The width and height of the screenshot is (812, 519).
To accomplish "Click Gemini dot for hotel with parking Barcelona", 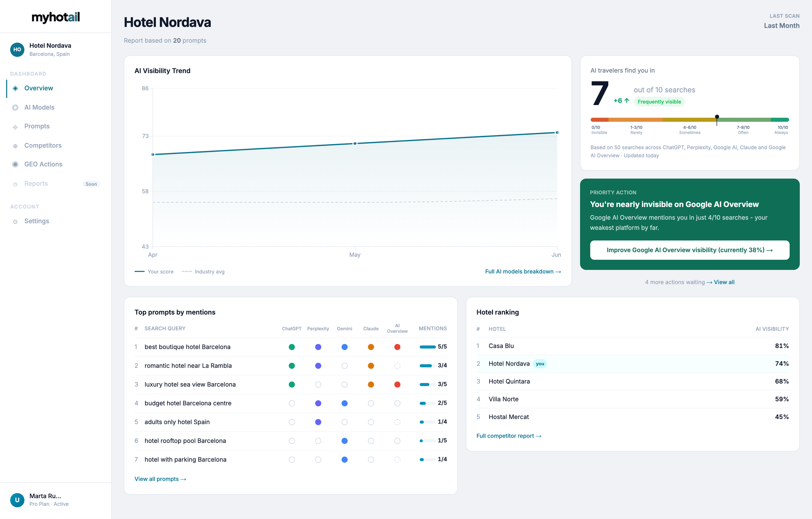I will pyautogui.click(x=344, y=459).
